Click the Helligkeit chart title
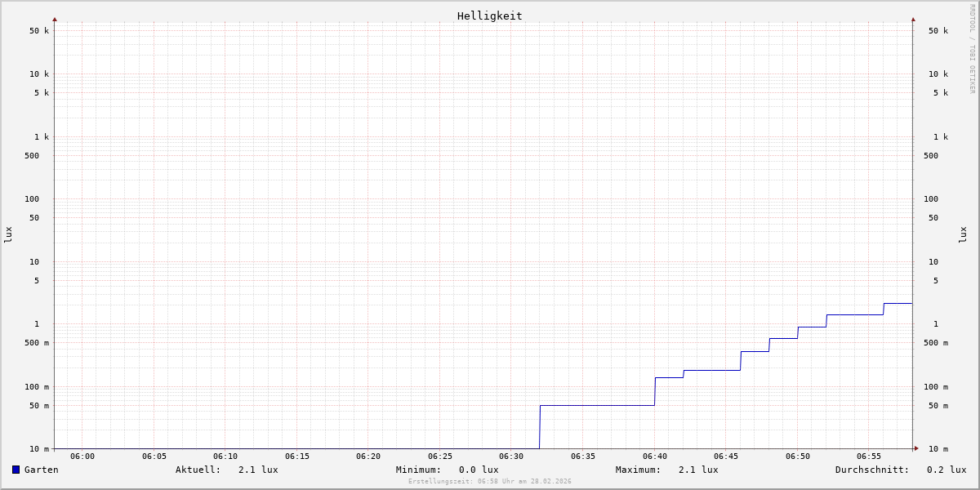 click(x=490, y=16)
